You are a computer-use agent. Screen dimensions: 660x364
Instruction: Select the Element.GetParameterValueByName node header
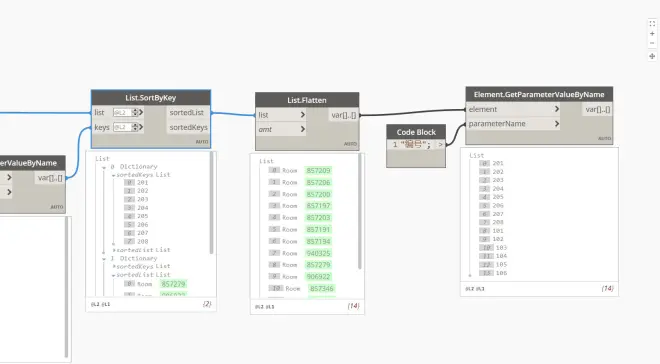539,95
